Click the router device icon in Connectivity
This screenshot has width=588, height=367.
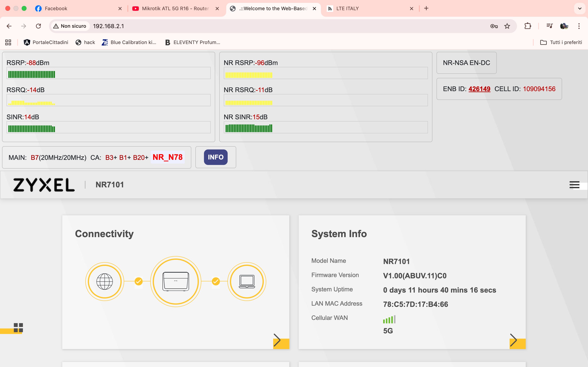point(176,282)
